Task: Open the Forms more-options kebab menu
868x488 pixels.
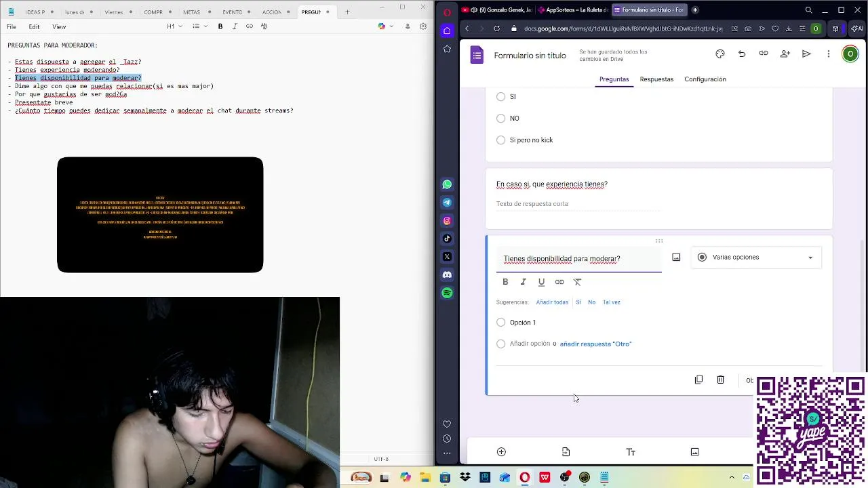Action: click(x=828, y=54)
